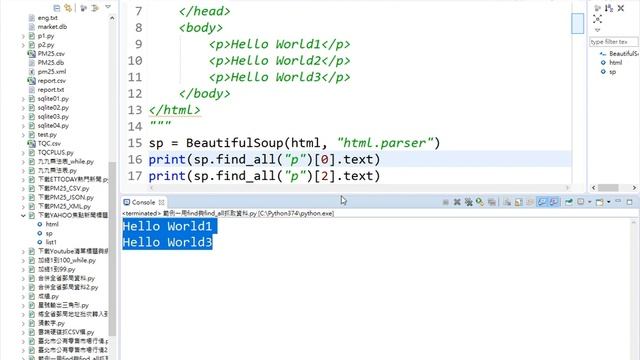Click the editor overview ruler marker box

click(578, 23)
